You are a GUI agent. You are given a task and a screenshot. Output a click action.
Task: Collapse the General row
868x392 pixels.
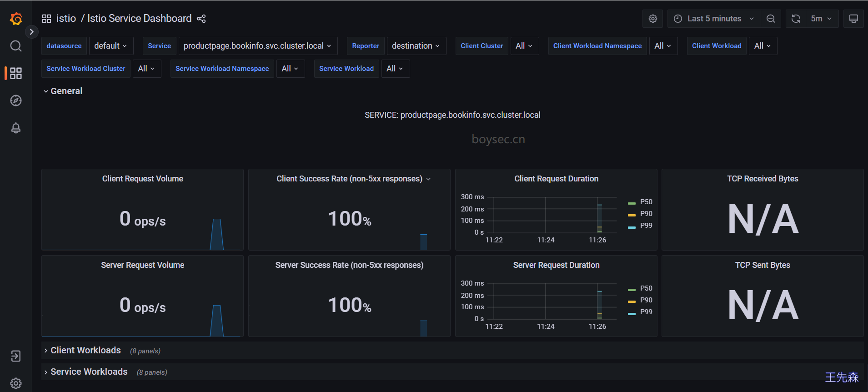pyautogui.click(x=63, y=91)
